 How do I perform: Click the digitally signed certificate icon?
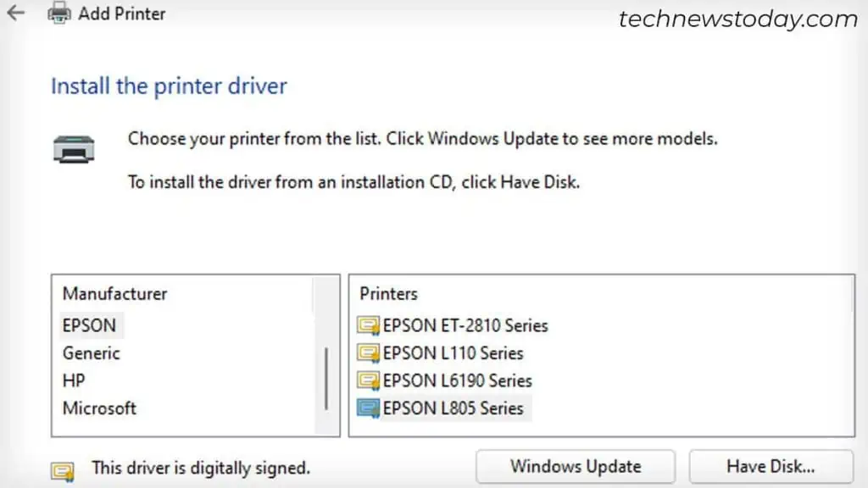(x=63, y=469)
